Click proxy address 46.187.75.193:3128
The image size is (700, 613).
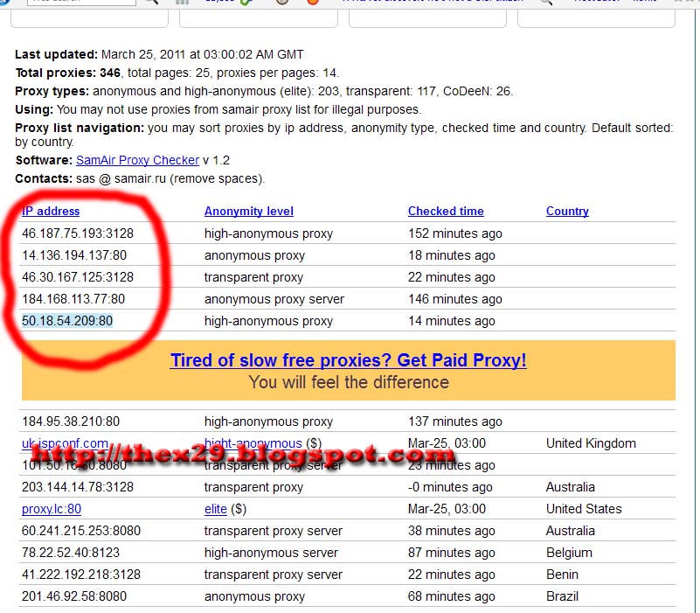point(78,233)
